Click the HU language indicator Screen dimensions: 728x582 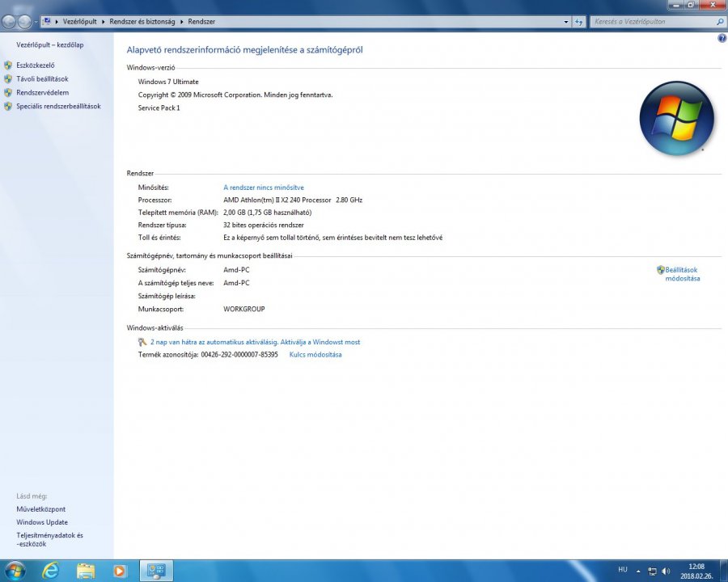[623, 569]
